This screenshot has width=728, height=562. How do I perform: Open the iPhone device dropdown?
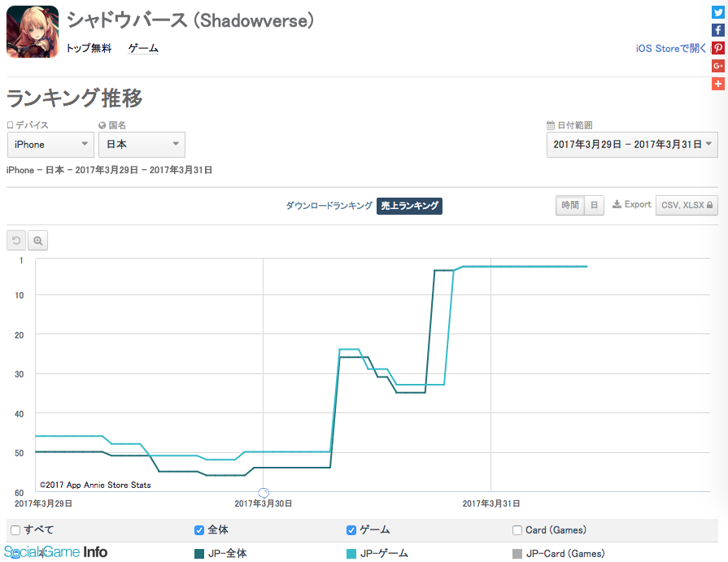(50, 145)
